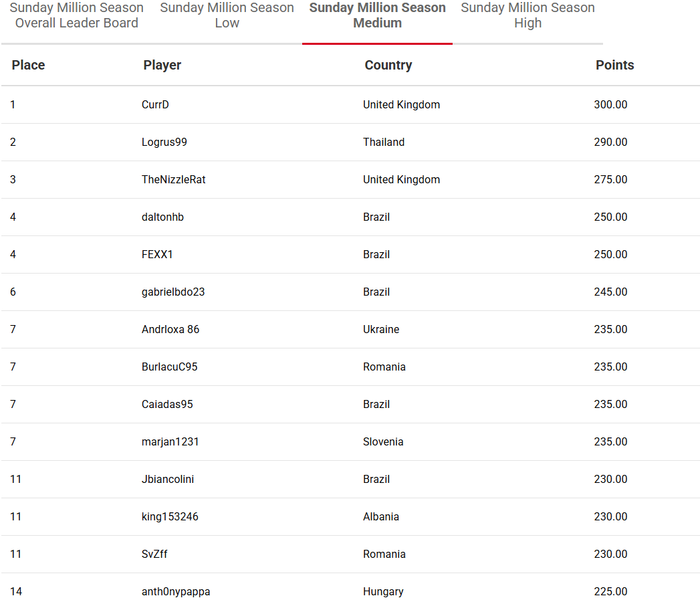This screenshot has height=610, width=700.
Task: Select player CurrD in first place
Action: click(155, 104)
